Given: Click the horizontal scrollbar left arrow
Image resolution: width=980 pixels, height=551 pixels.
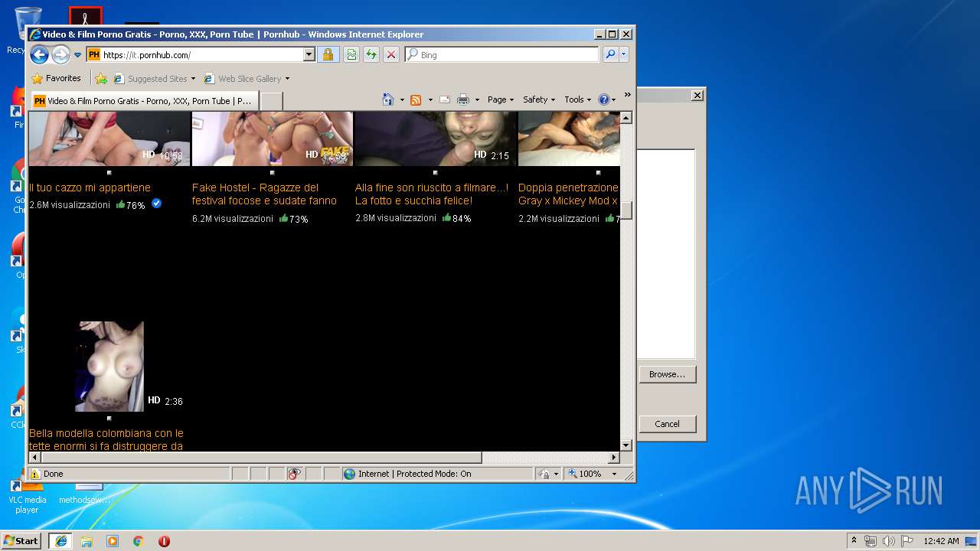Looking at the screenshot, I should click(x=35, y=457).
